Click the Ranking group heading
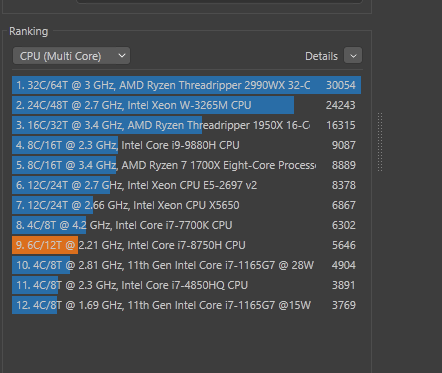This screenshot has width=442, height=373. [x=29, y=31]
